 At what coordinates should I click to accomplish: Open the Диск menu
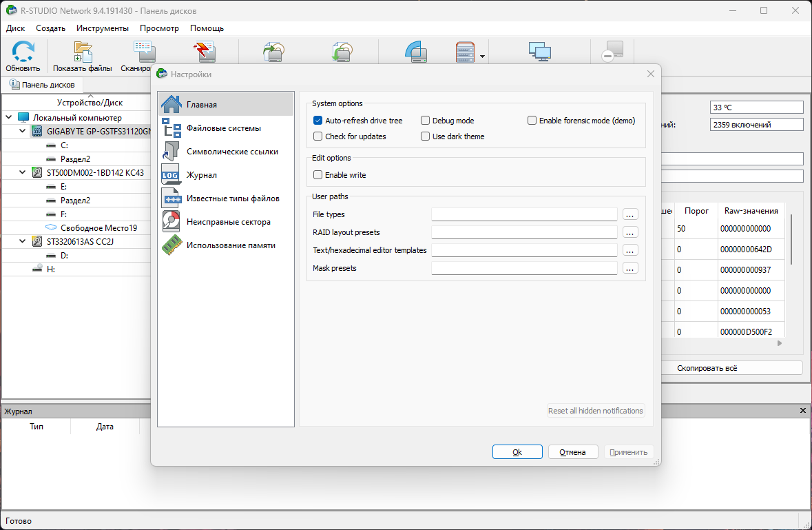pos(16,28)
